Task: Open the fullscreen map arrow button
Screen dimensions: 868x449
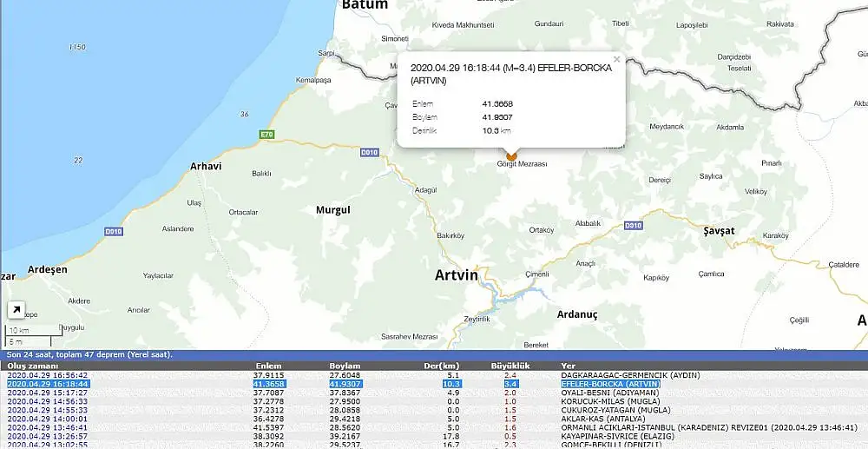Action: coord(16,310)
